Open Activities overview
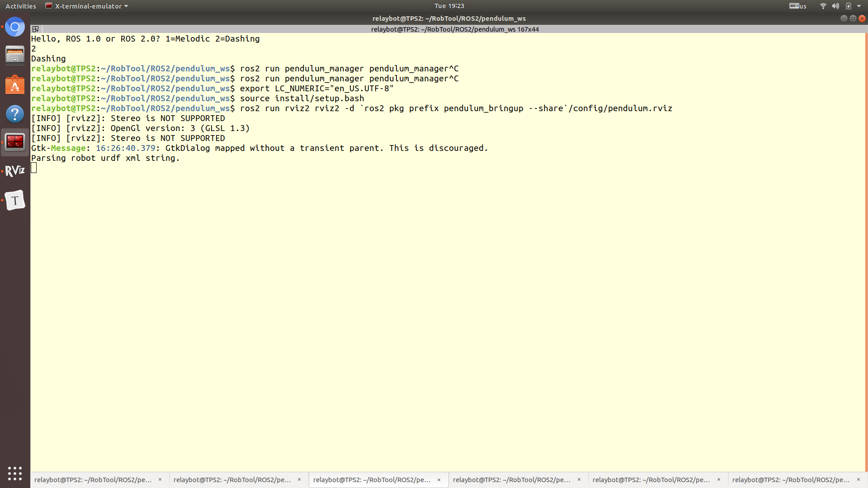Image resolution: width=868 pixels, height=488 pixels. click(21, 6)
